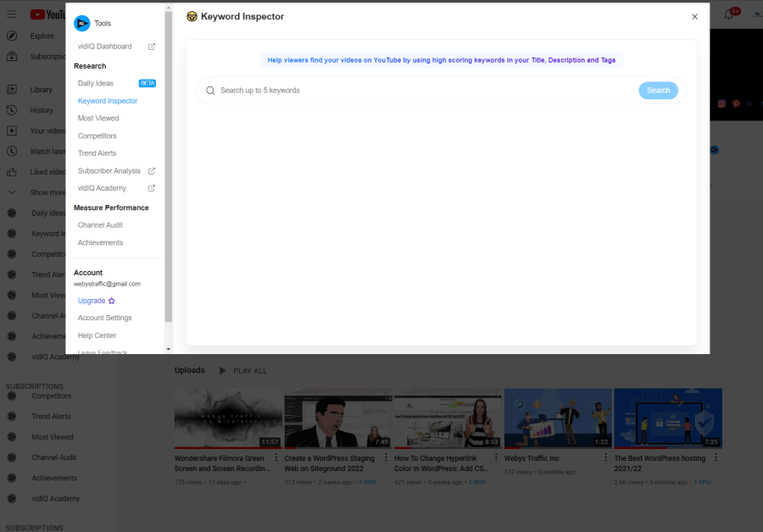Click the Keyword Inspector header badge icon
763x532 pixels.
192,17
